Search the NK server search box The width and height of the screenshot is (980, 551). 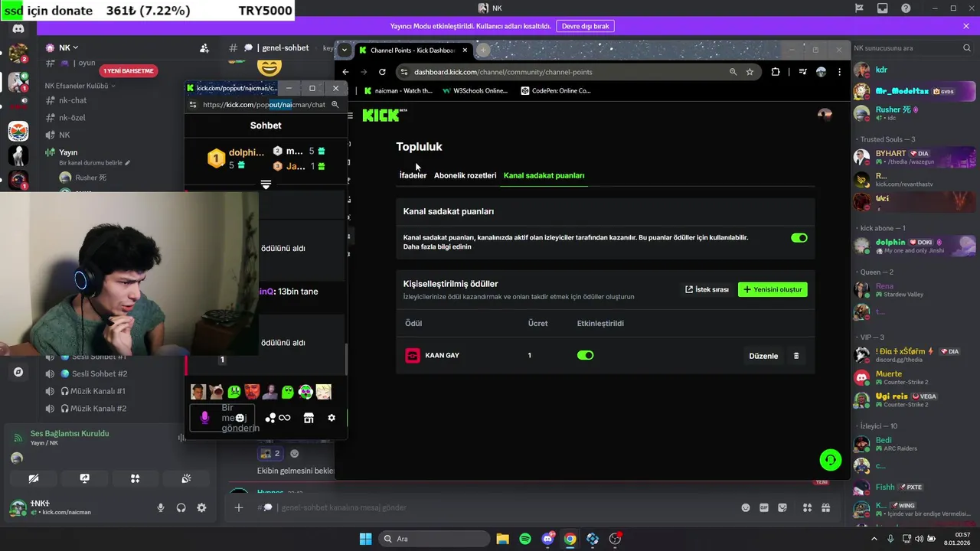pos(912,48)
